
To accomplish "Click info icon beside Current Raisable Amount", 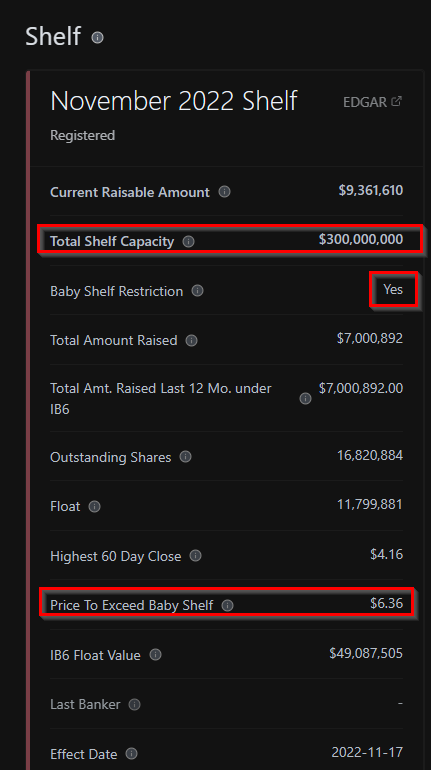I will (224, 192).
